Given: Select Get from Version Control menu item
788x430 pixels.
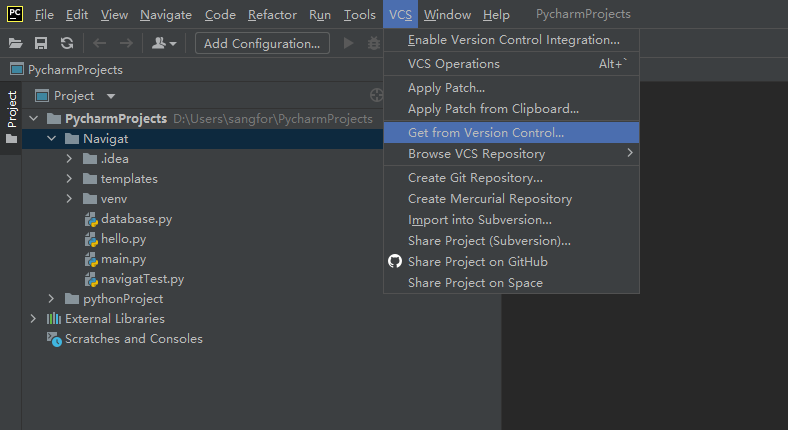Looking at the screenshot, I should tap(486, 132).
